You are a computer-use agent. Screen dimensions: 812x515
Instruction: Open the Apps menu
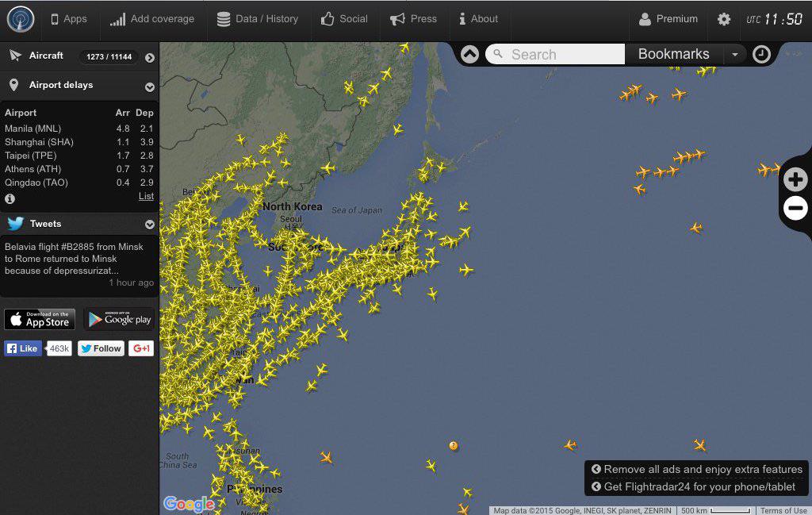pos(69,19)
